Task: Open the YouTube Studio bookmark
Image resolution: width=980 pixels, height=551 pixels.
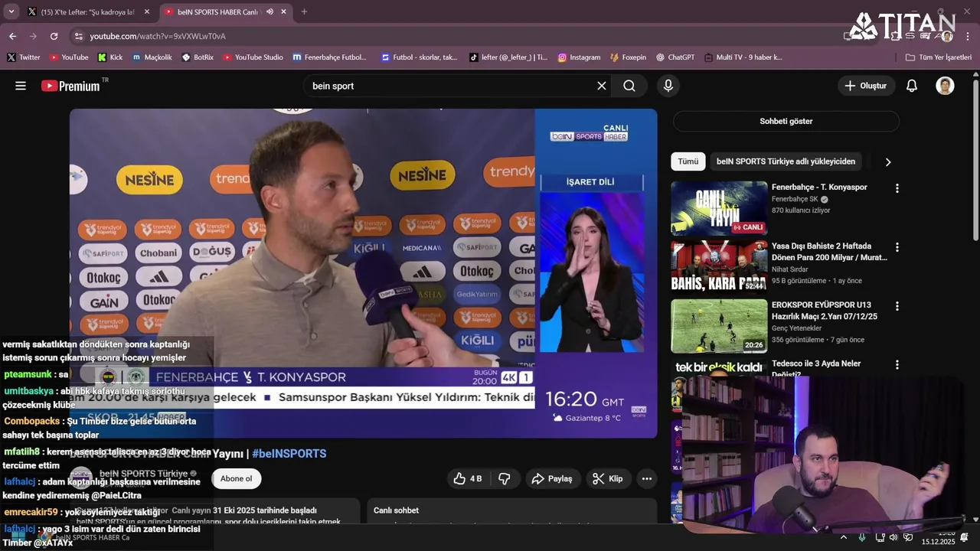Action: click(x=253, y=57)
